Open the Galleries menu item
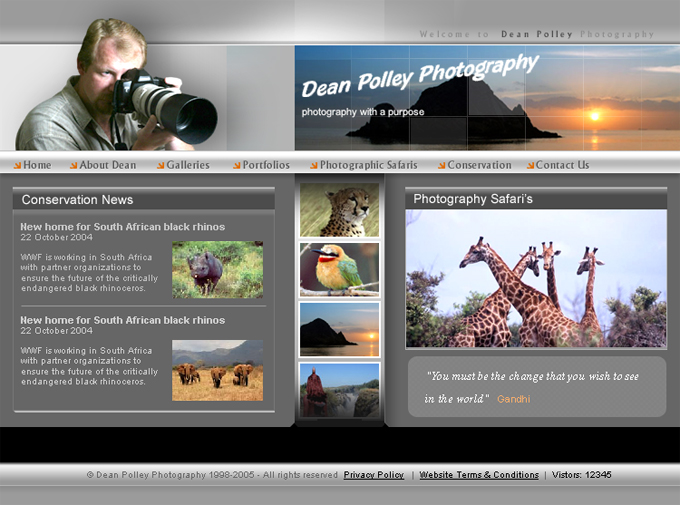Viewport: 680px width, 505px height. pyautogui.click(x=188, y=165)
